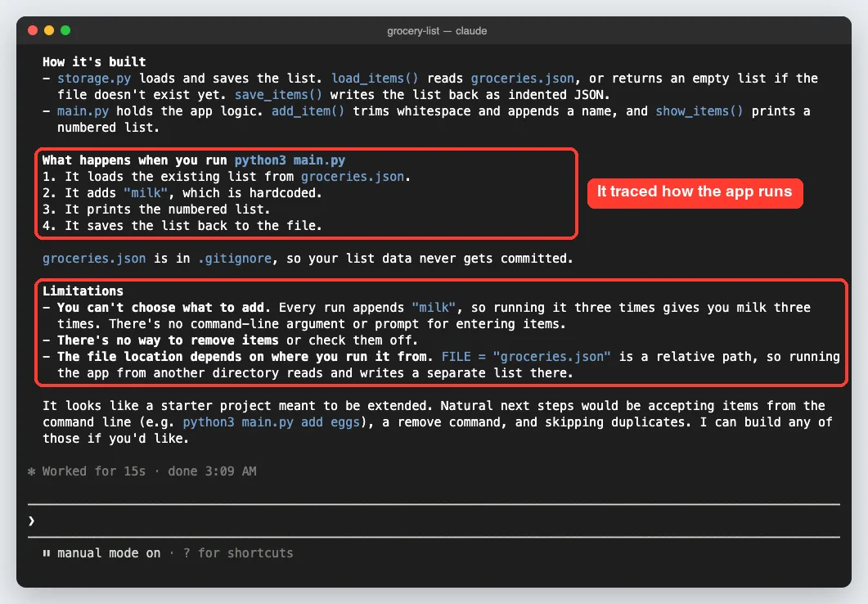868x604 pixels.
Task: Click the 'done 3:09 AM' text
Action: pos(212,471)
